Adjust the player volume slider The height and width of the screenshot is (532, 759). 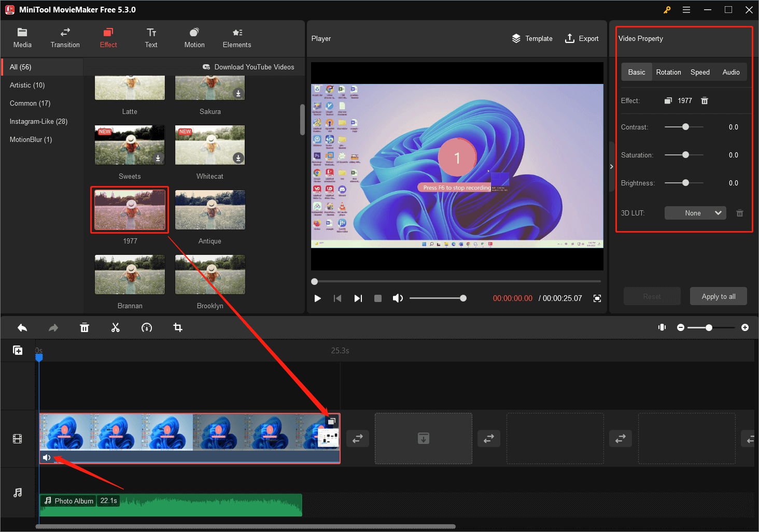pyautogui.click(x=438, y=298)
